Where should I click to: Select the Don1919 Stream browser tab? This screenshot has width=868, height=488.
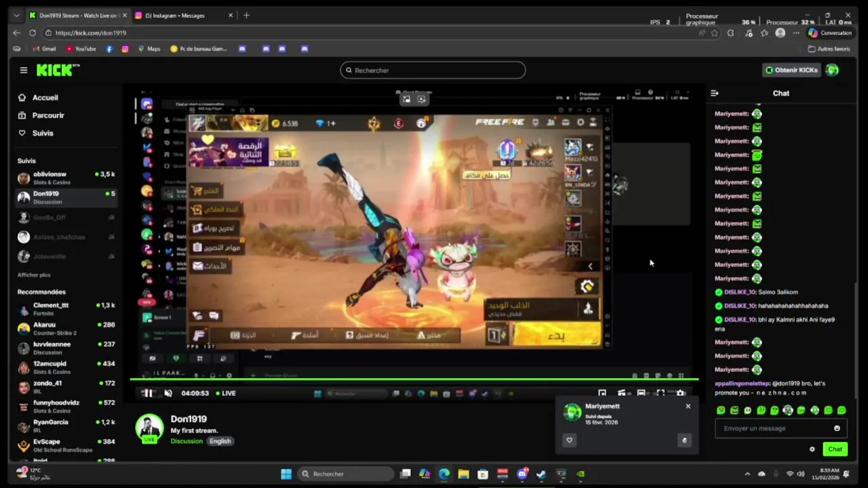77,15
